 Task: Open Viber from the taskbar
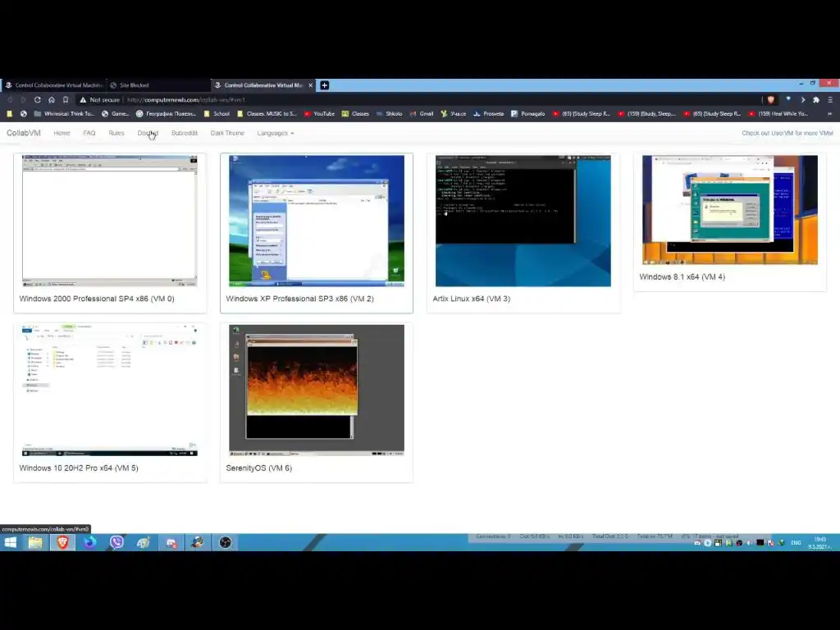116,542
